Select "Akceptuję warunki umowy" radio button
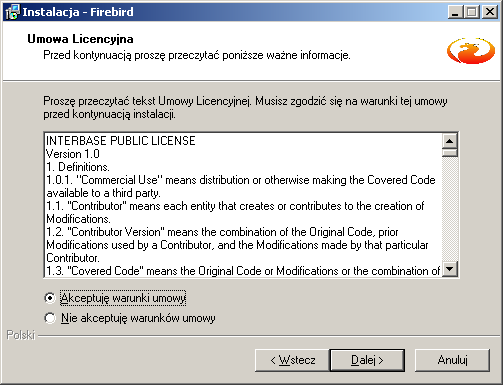The image size is (503, 385). 50,298
